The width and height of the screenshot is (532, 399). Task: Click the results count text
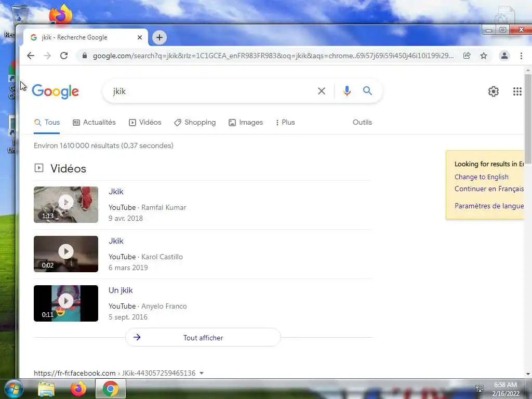[x=103, y=145]
